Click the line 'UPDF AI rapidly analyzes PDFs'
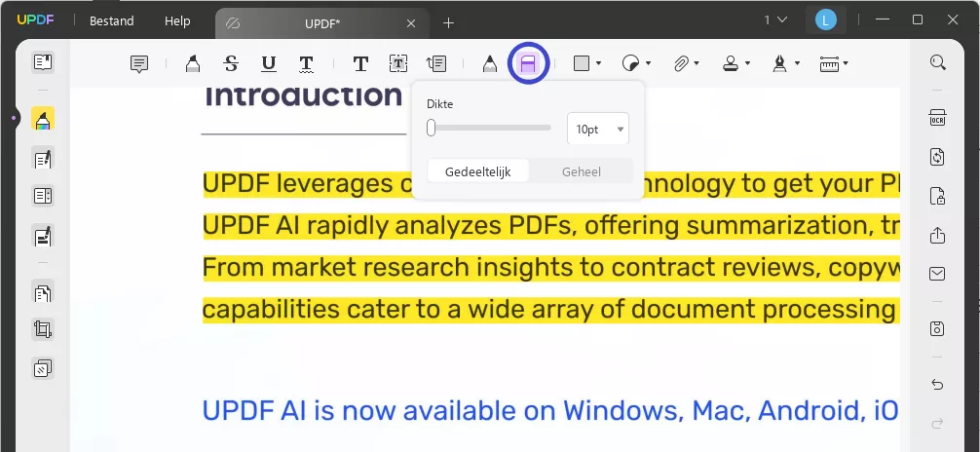The image size is (980, 452). point(551,226)
